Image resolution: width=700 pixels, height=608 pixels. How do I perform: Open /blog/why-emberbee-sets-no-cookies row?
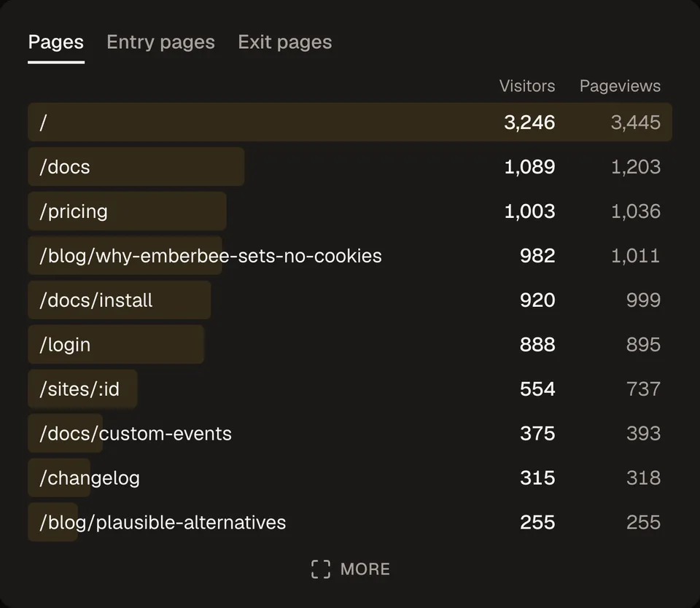(350, 255)
